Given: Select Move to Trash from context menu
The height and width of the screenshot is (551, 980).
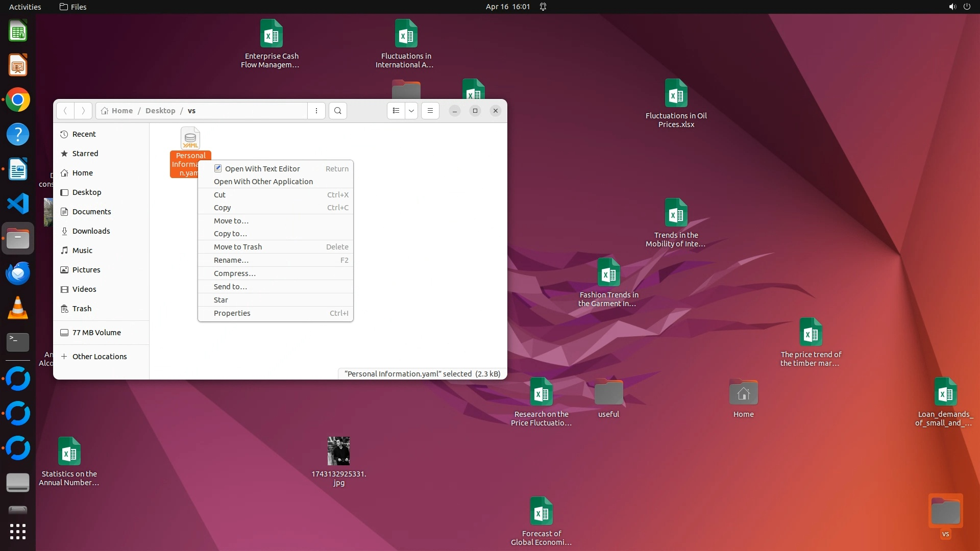Looking at the screenshot, I should (x=238, y=247).
